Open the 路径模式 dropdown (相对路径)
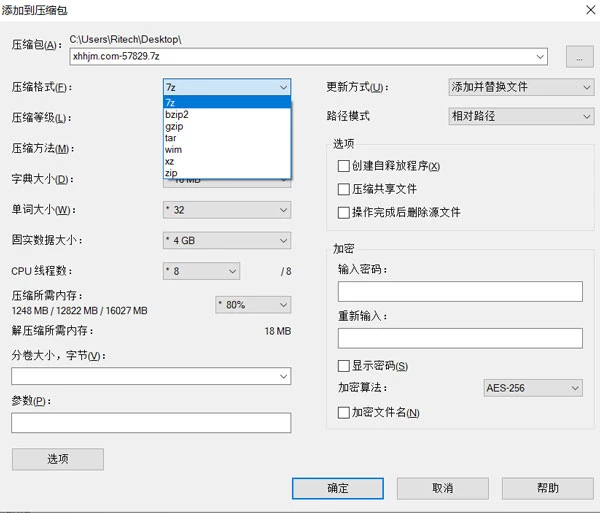The width and height of the screenshot is (600, 513). [x=521, y=116]
